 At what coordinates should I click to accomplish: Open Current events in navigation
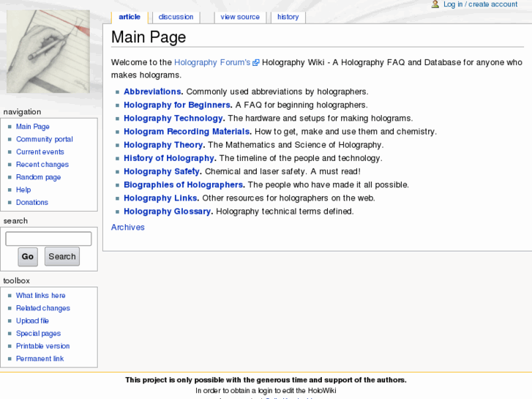pyautogui.click(x=40, y=152)
